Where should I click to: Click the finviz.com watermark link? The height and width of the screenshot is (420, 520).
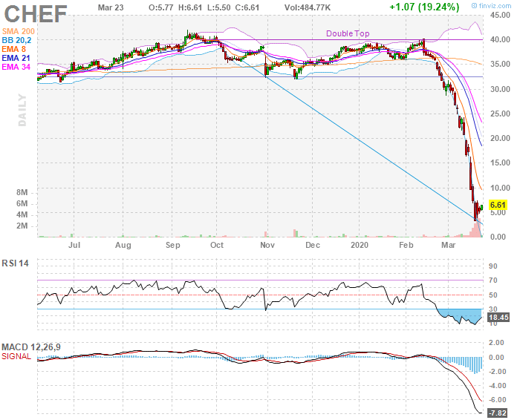point(491,6)
